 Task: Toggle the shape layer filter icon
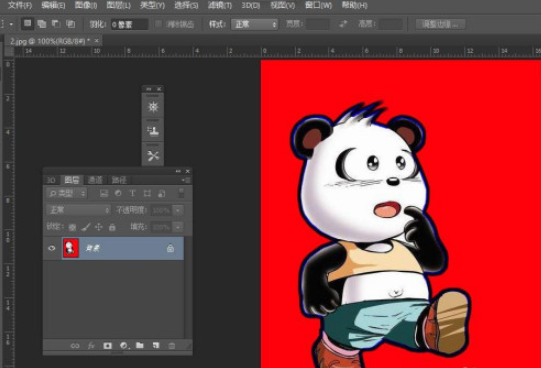point(147,193)
